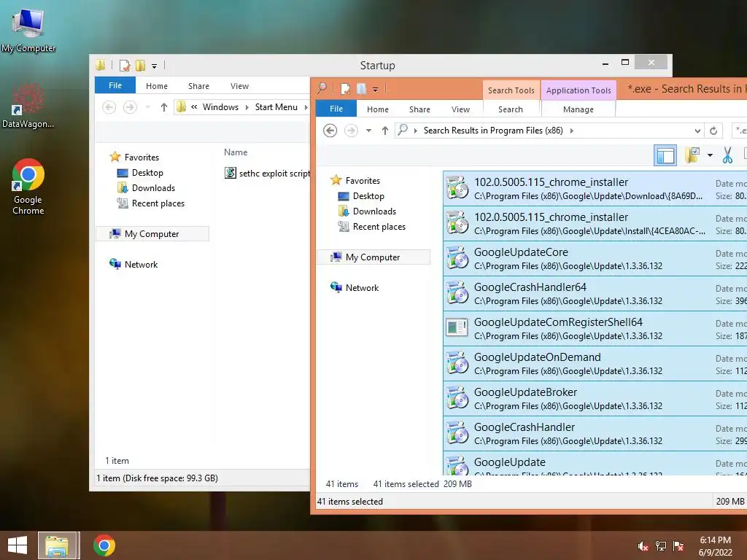Select My Computer in Startup window sidebar
Viewport: 747px width, 560px height.
tap(152, 234)
